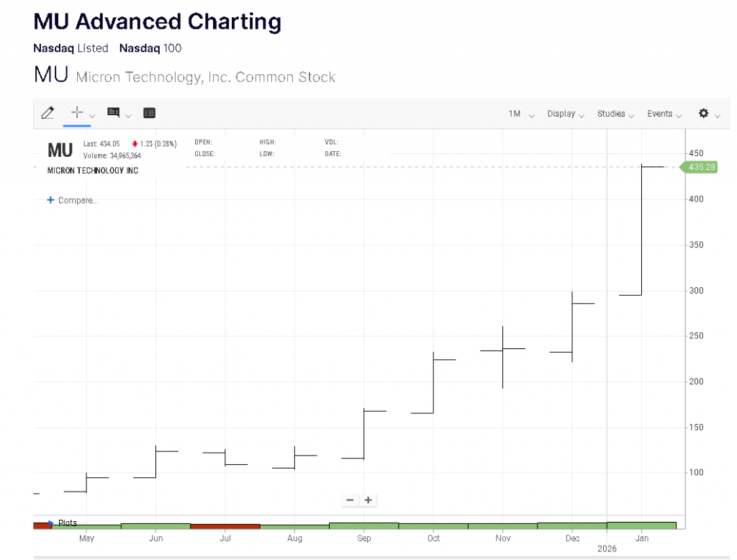Zoom in with the plus button
This screenshot has height=560, width=737.
point(368,500)
